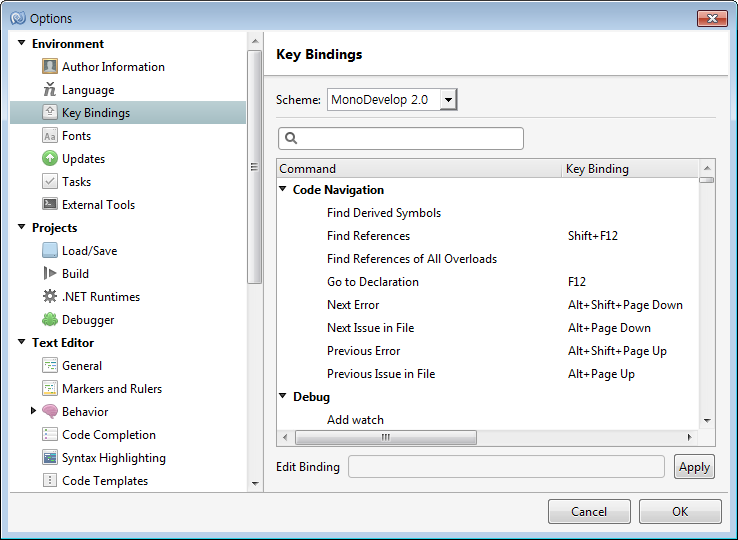738x540 pixels.
Task: Expand the Behavior tree node
Action: coord(33,411)
